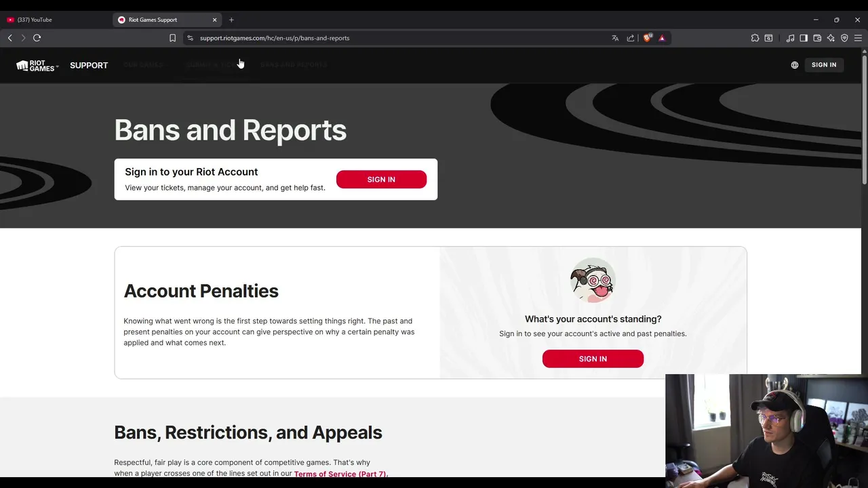The width and height of the screenshot is (868, 488).
Task: Click SIGN IN under account's standing
Action: coord(593,359)
